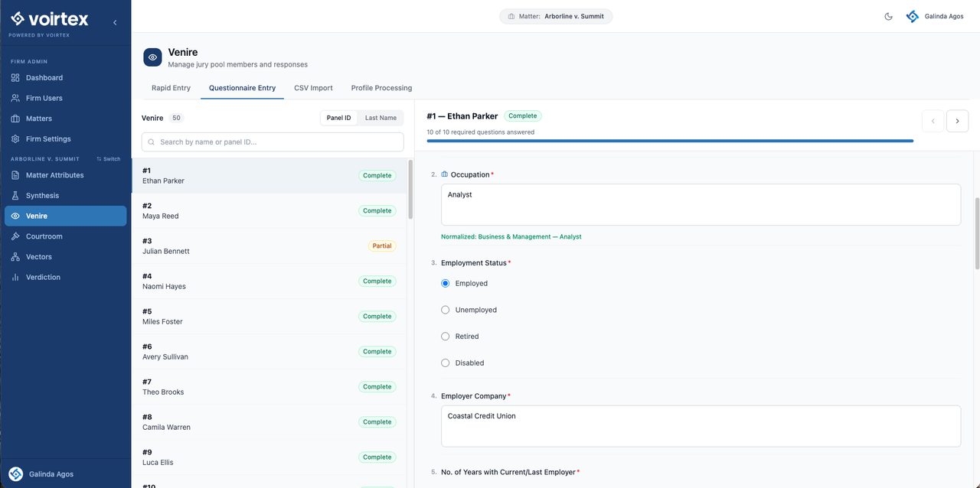Collapse the sidebar with the chevron arrow
This screenshot has height=488, width=980.
tap(115, 23)
